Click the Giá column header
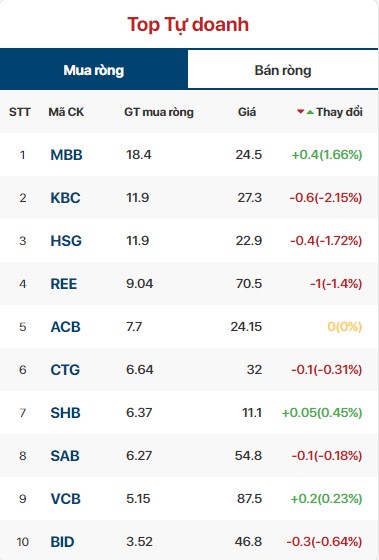 tap(247, 112)
